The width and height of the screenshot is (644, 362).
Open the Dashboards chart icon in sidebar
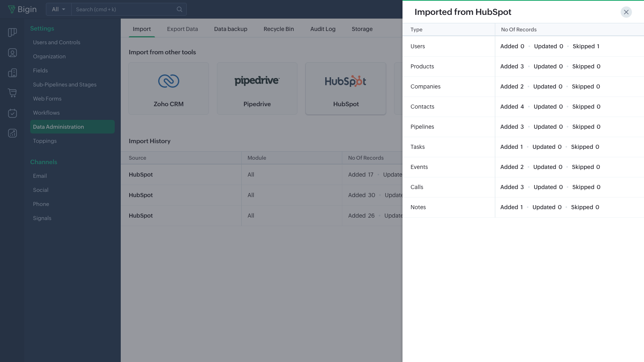pos(12,133)
